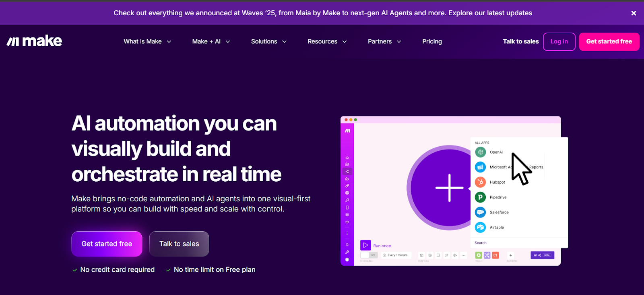This screenshot has width=644, height=295.
Task: Expand Make + AI menu
Action: [211, 41]
